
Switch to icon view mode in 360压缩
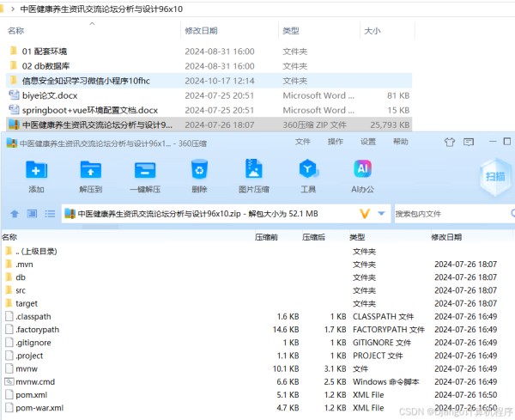[x=32, y=214]
